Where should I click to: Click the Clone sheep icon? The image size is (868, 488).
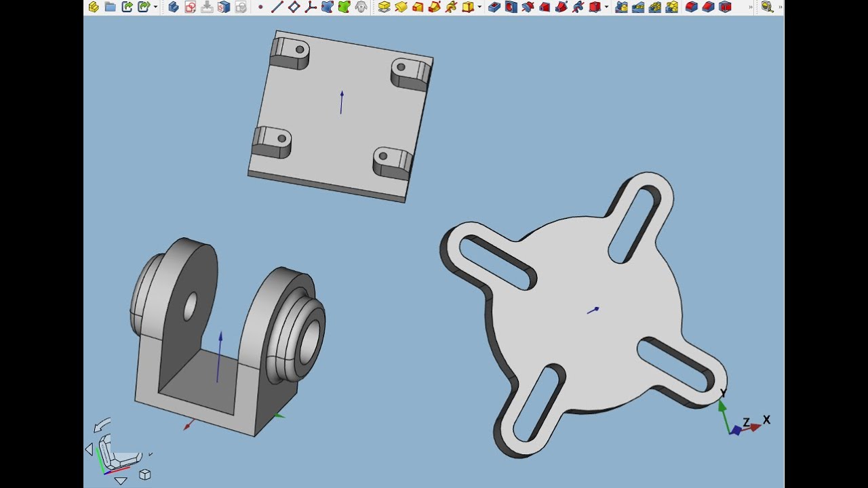pyautogui.click(x=361, y=7)
